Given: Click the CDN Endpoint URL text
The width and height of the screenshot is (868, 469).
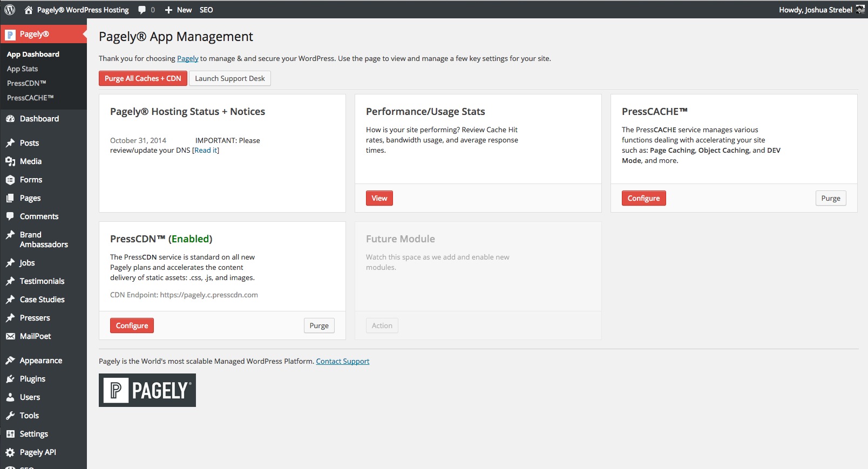Looking at the screenshot, I should [209, 295].
